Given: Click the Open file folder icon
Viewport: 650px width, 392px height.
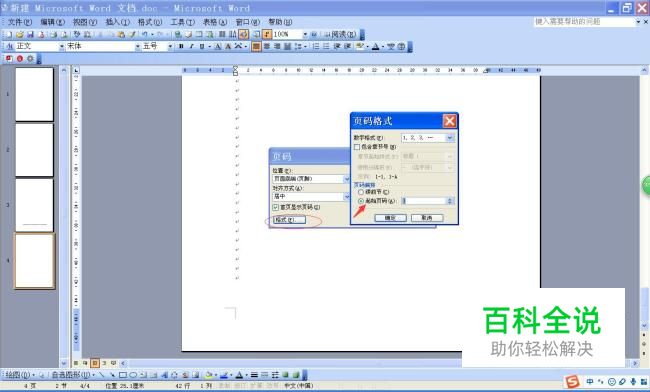Looking at the screenshot, I should pos(19,34).
